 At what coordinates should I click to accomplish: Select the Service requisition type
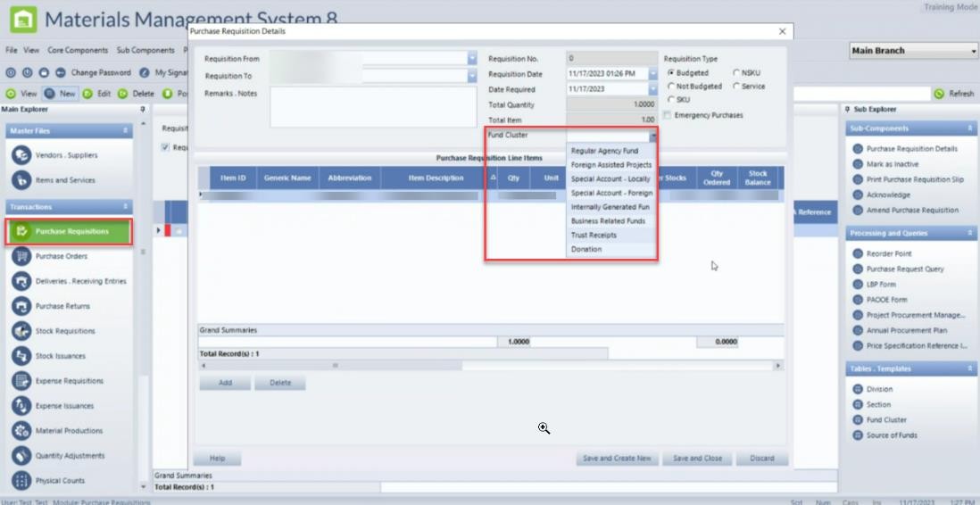click(736, 87)
